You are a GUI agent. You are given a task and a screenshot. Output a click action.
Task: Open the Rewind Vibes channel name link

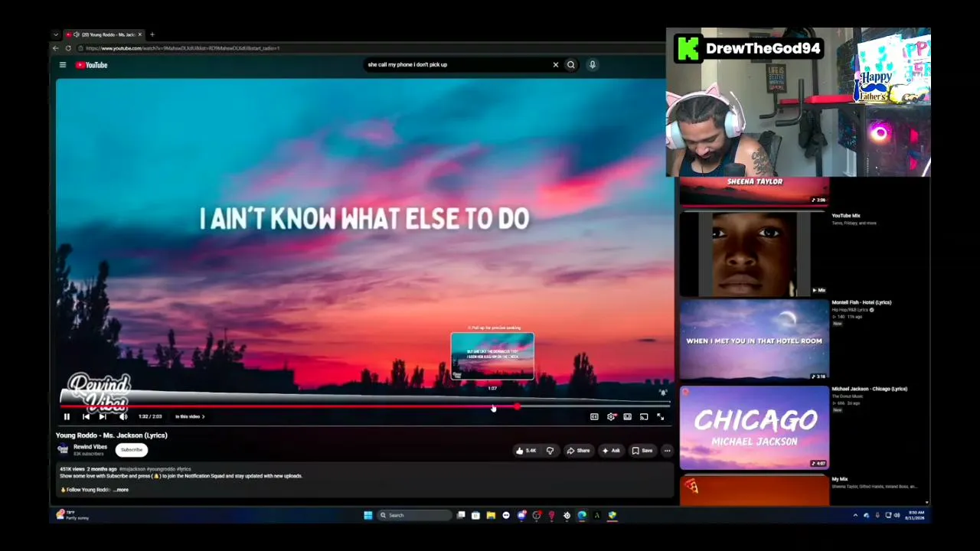tap(90, 447)
